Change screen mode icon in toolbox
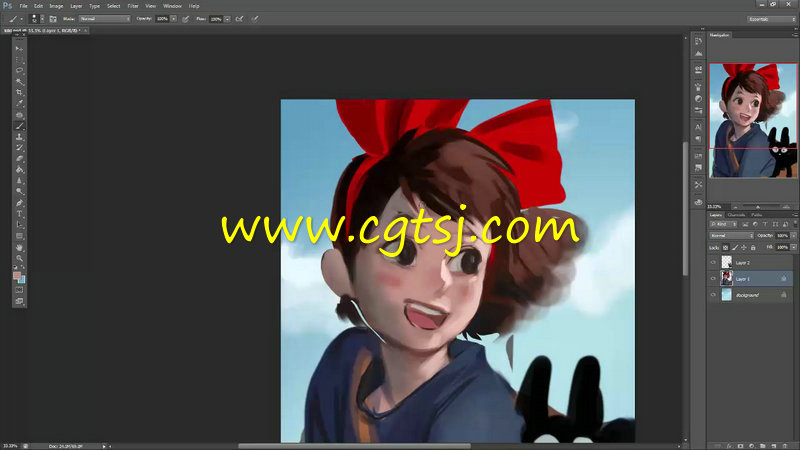 coord(19,302)
